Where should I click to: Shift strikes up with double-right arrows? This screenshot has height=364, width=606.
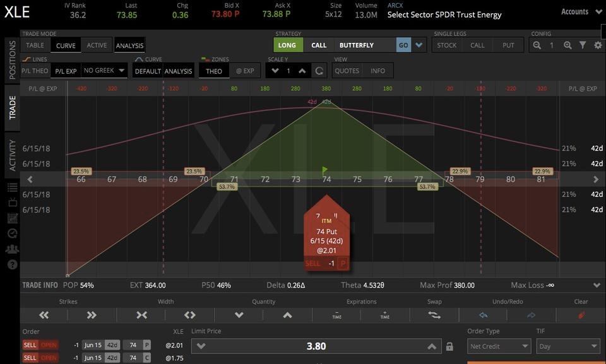point(92,315)
